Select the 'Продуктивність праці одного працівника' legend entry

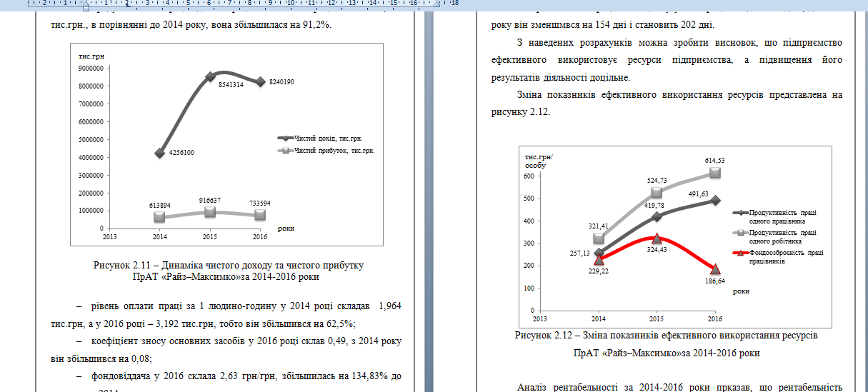tap(776, 217)
